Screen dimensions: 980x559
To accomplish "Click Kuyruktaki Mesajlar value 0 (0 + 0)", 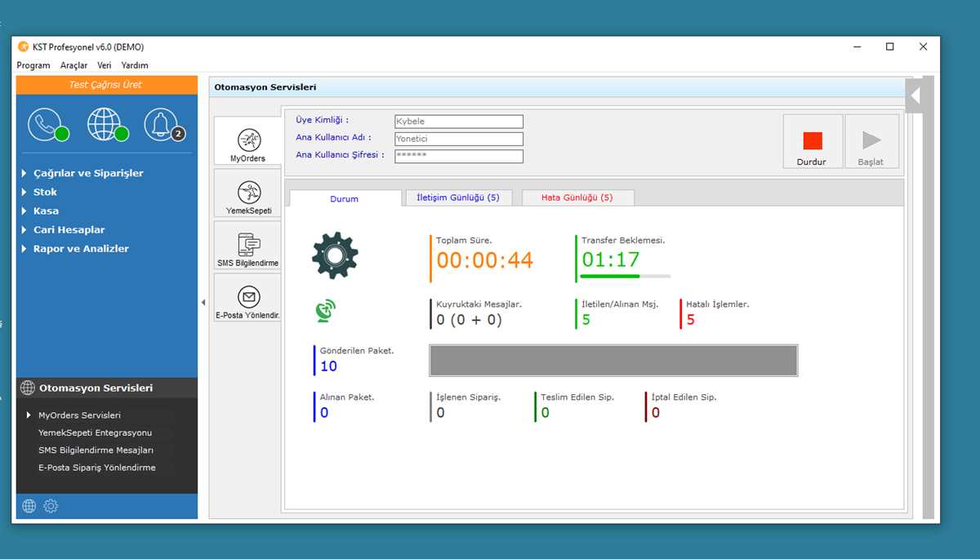I will tap(470, 320).
